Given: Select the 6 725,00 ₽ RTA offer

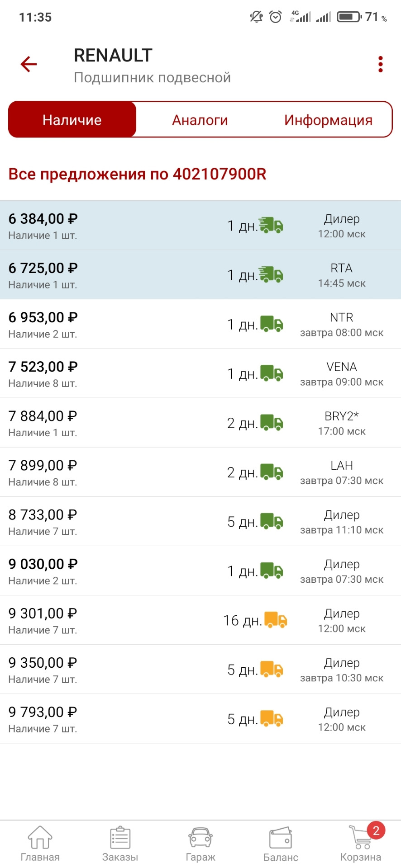Looking at the screenshot, I should [200, 275].
